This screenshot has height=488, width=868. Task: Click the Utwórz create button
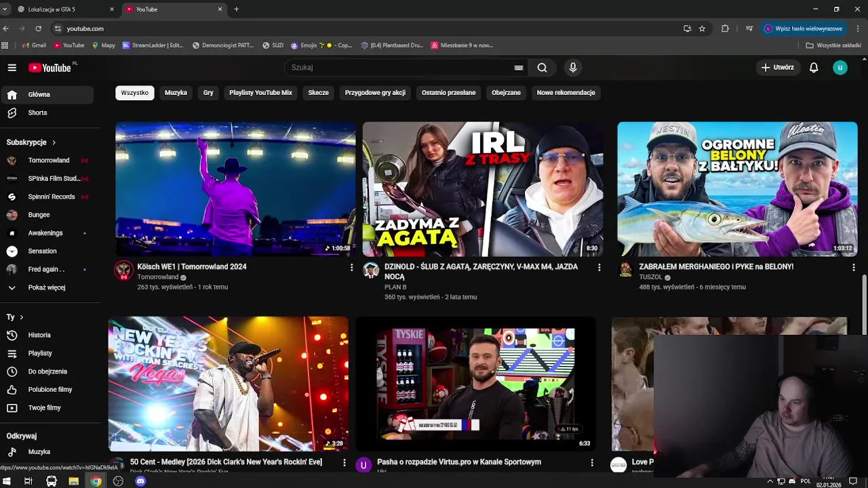click(777, 67)
